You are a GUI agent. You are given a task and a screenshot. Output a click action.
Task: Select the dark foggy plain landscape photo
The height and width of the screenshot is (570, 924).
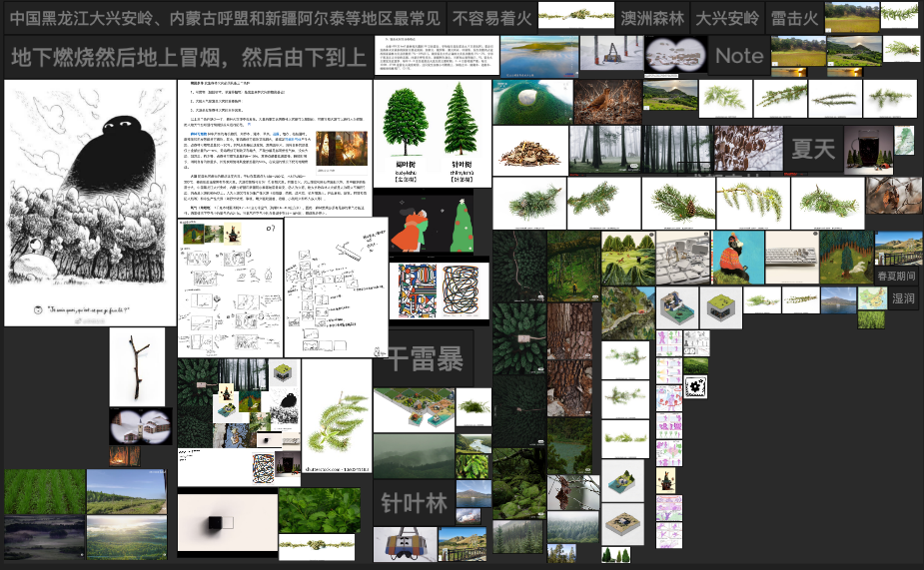click(x=45, y=538)
